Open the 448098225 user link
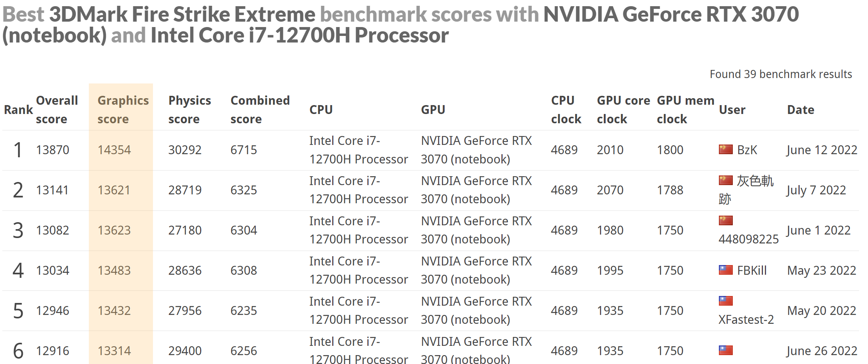 click(748, 239)
